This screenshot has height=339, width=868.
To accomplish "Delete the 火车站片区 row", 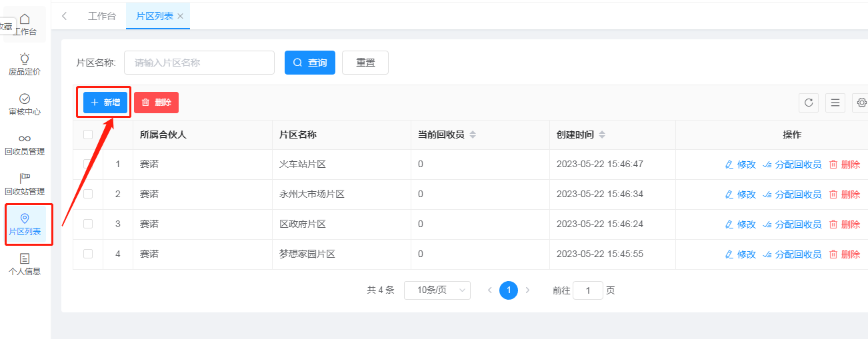I will click(844, 165).
